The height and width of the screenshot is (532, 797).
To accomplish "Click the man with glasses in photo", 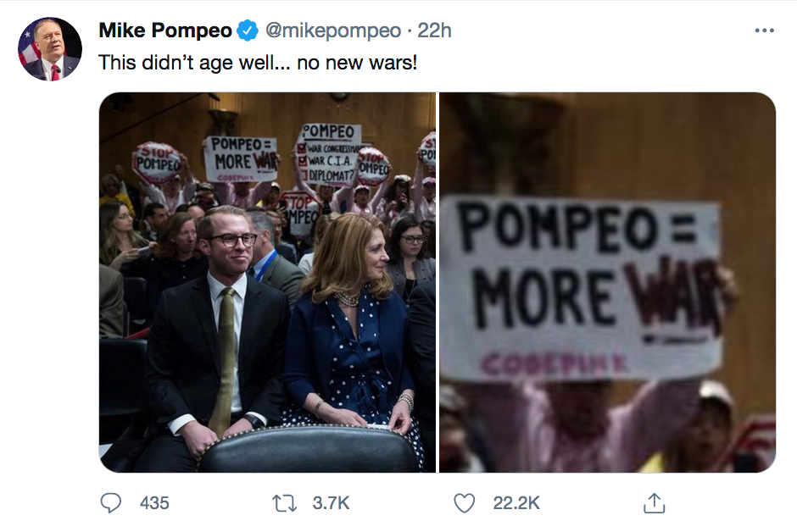I will pyautogui.click(x=214, y=339).
